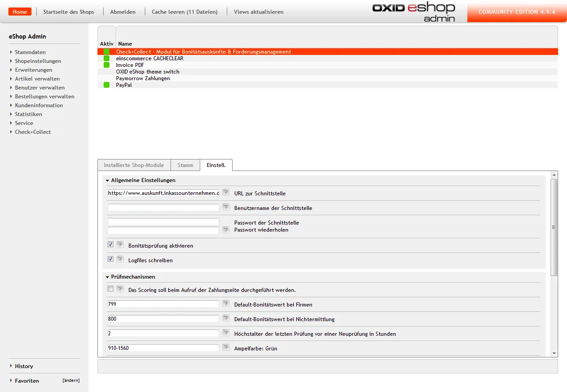The height and width of the screenshot is (392, 567).
Task: Click Views aktualisieren in top bar
Action: coord(258,12)
